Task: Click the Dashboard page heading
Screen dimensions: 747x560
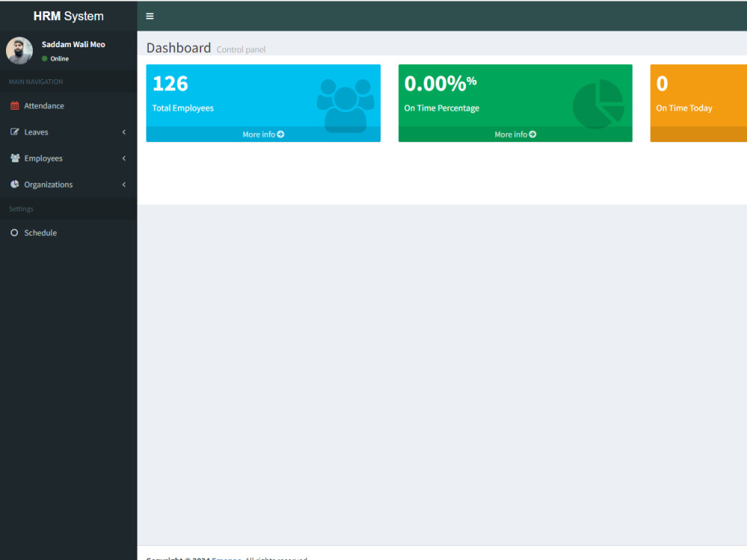Action: pyautogui.click(x=179, y=48)
